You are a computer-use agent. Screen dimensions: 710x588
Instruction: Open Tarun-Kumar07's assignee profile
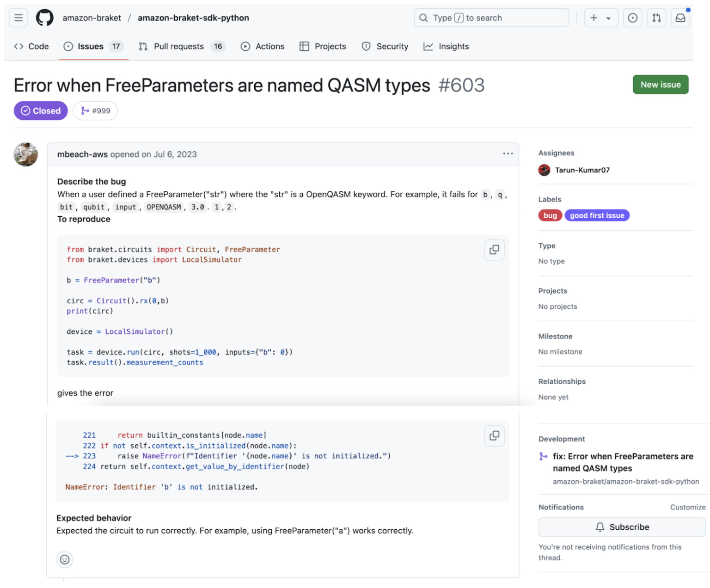(x=582, y=170)
